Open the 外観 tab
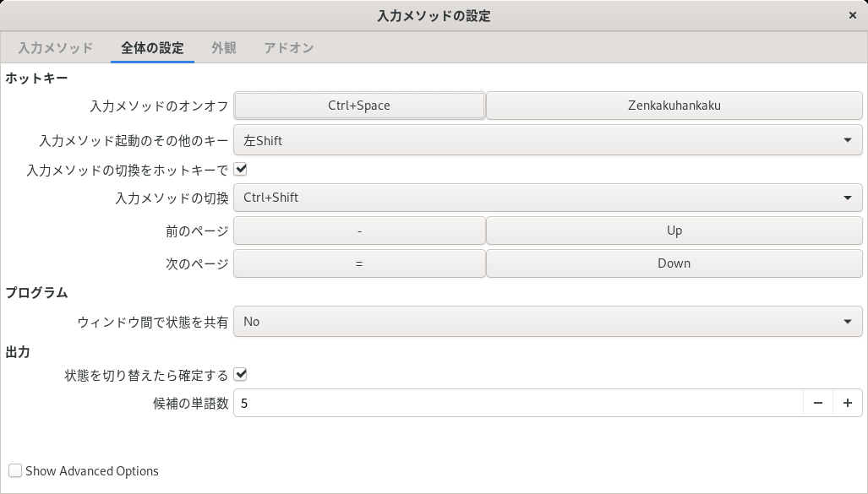Screen dimensions: 868x494 (x=224, y=47)
